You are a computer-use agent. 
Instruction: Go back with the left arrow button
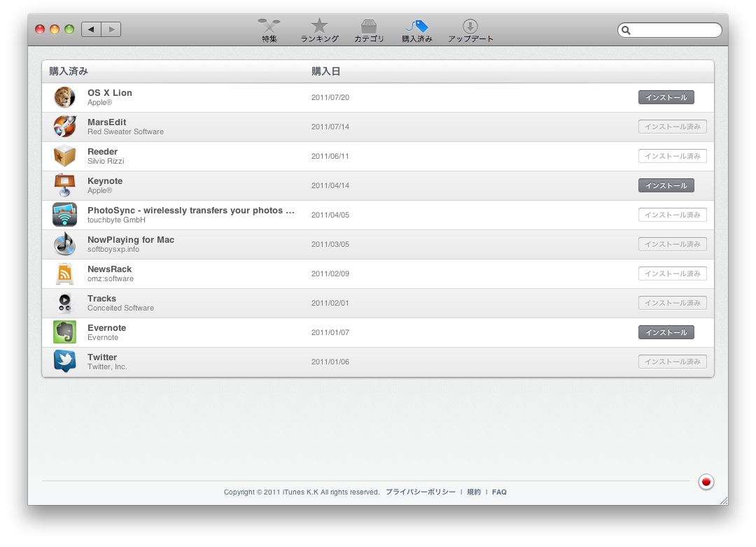pyautogui.click(x=91, y=29)
